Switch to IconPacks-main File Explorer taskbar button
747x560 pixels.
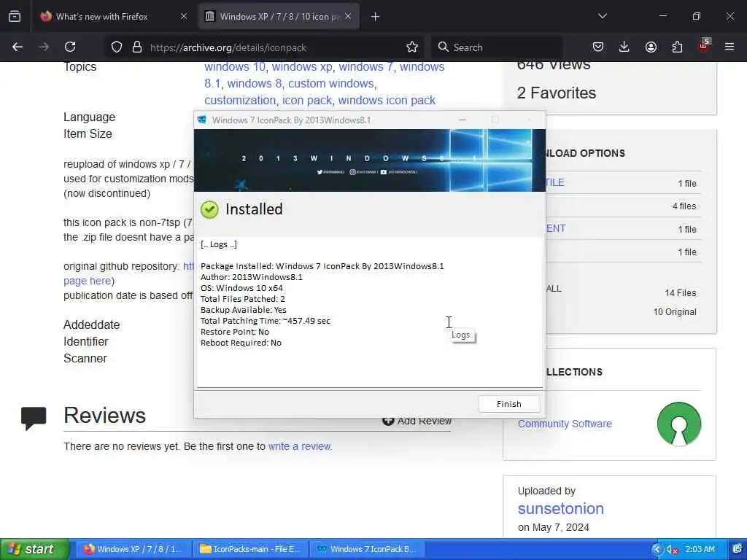250,549
